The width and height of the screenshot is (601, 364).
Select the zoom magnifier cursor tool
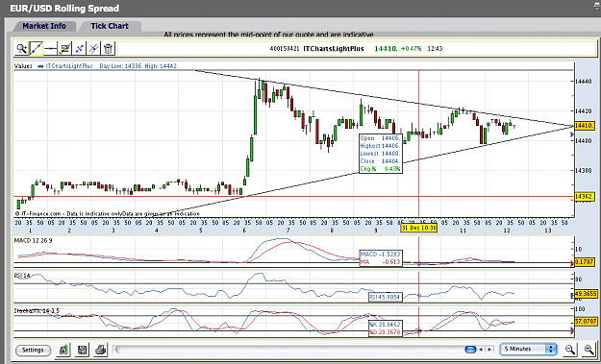tap(21, 48)
